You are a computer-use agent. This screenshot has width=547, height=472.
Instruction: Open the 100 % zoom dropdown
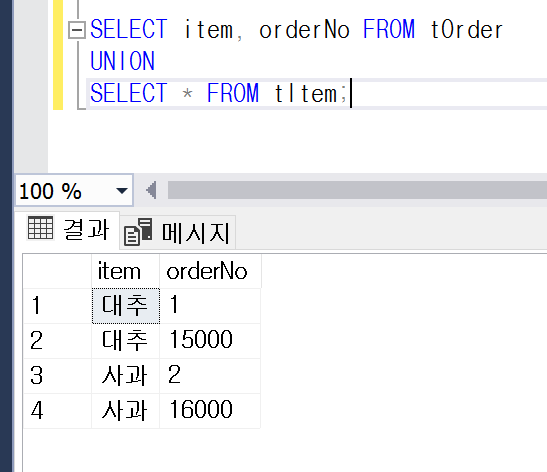click(x=122, y=191)
